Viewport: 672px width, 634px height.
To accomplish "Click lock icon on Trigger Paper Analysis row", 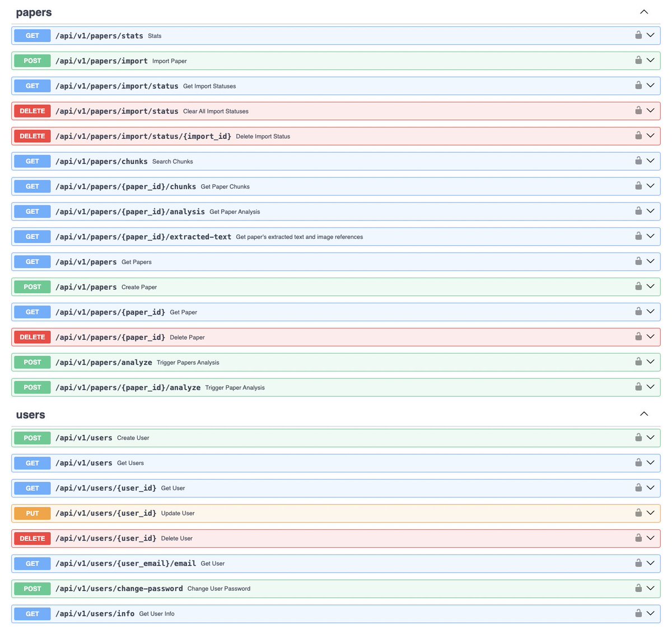I will (x=638, y=387).
